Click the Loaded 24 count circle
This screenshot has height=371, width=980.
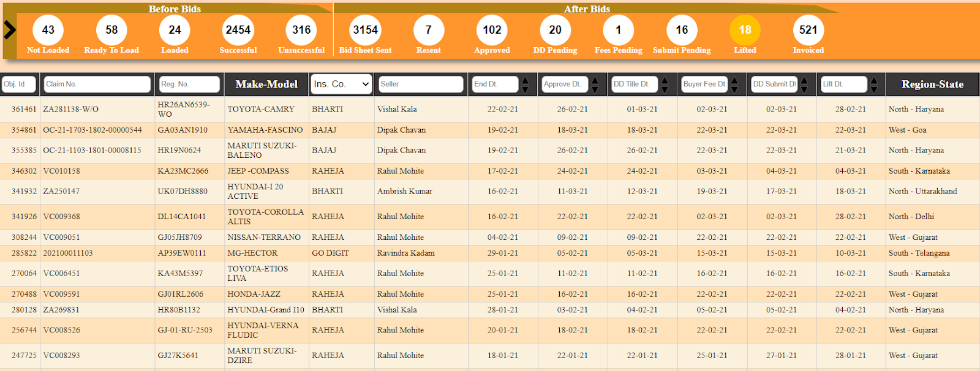tap(175, 30)
